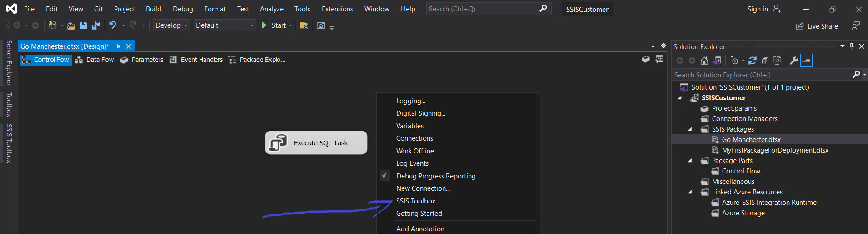Click the Visual Studio search box
This screenshot has width=868, height=234.
pos(483,9)
